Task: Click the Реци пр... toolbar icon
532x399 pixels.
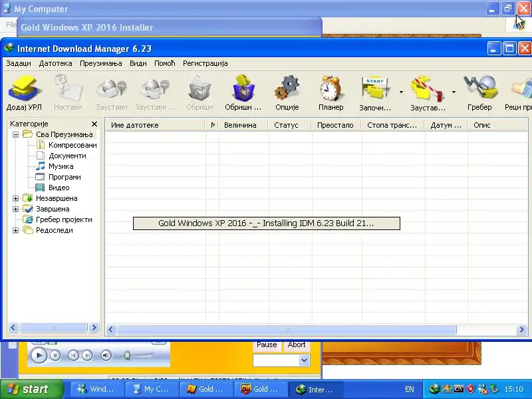Action: click(x=519, y=92)
